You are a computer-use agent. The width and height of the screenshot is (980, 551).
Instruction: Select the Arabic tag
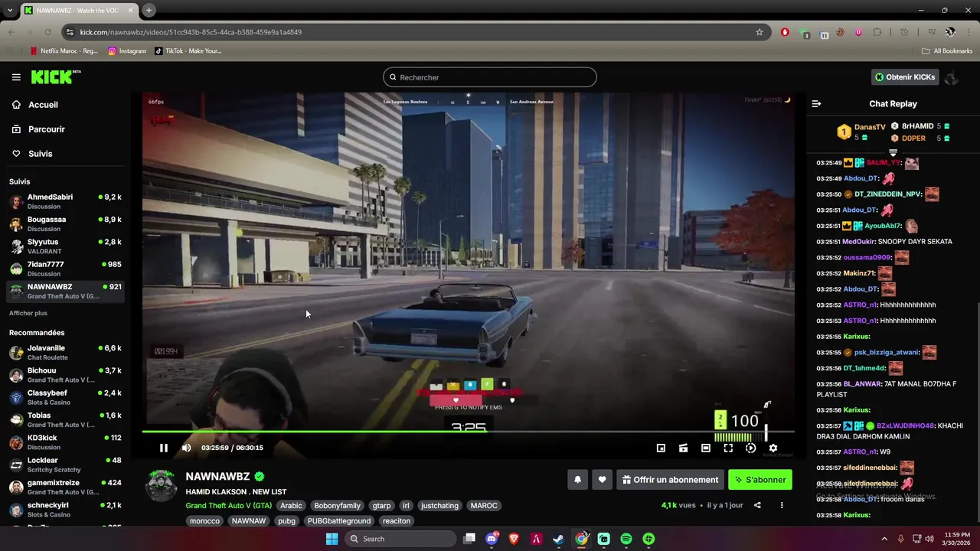(x=291, y=506)
